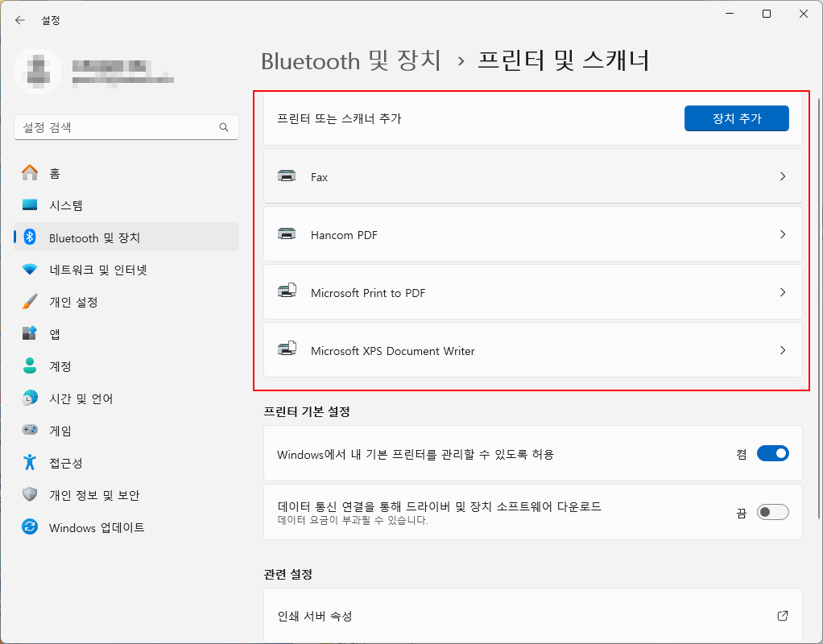Open Hancom PDF details via its chevron
The height and width of the screenshot is (644, 823).
click(782, 234)
